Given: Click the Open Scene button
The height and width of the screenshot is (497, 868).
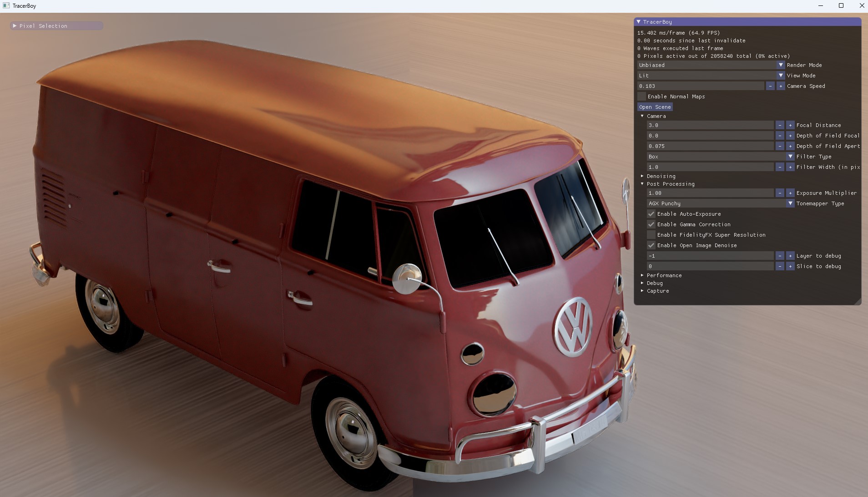Looking at the screenshot, I should pyautogui.click(x=654, y=106).
